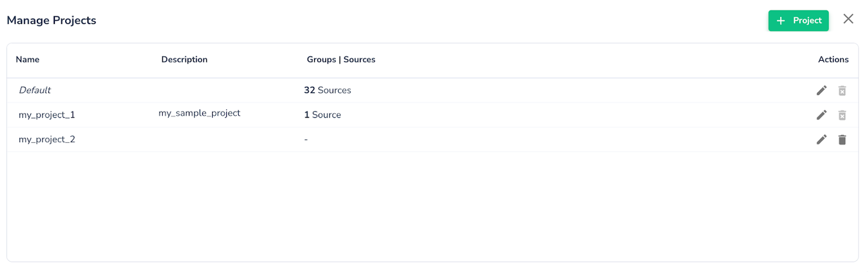Select the Default project row name
Screen dimensions: 868x272
click(35, 90)
